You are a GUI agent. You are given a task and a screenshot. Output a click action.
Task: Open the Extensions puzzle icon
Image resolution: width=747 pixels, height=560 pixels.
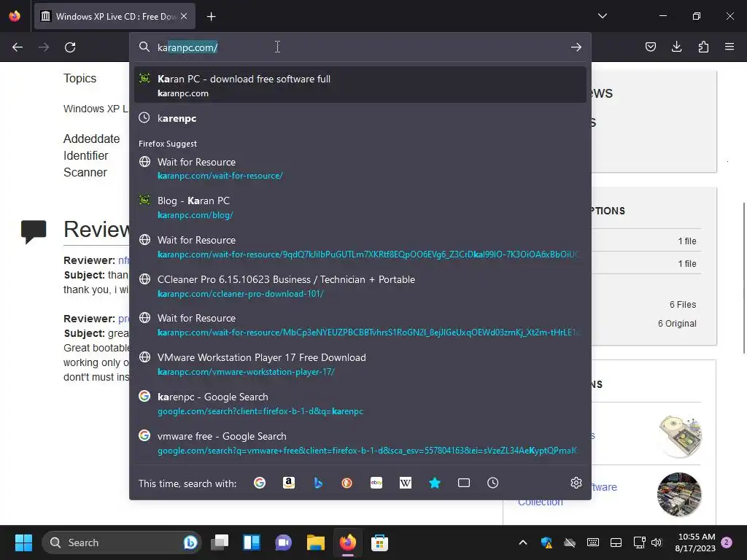click(703, 47)
